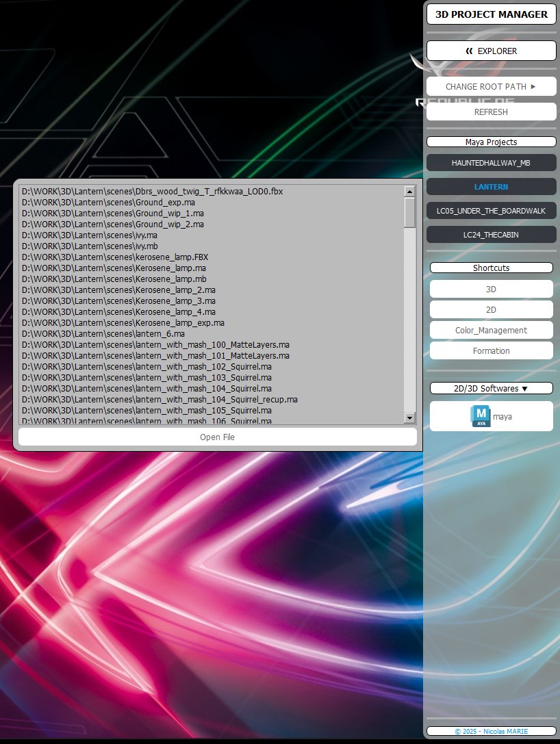Open the 3D shortcut folder
The image size is (560, 744).
[x=491, y=290]
